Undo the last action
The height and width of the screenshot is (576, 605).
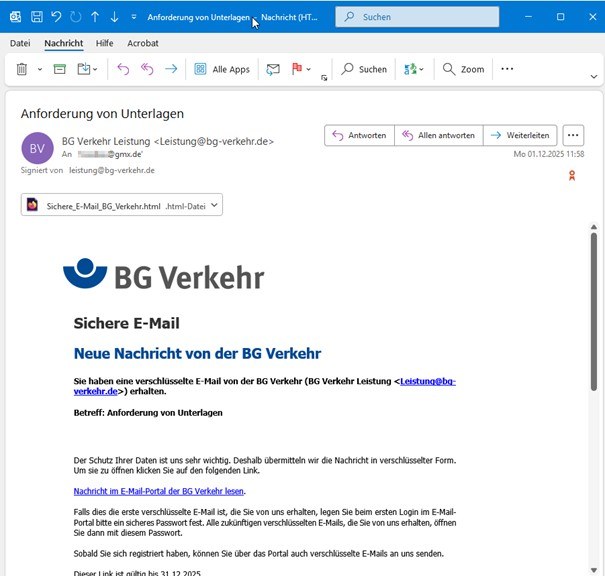56,17
